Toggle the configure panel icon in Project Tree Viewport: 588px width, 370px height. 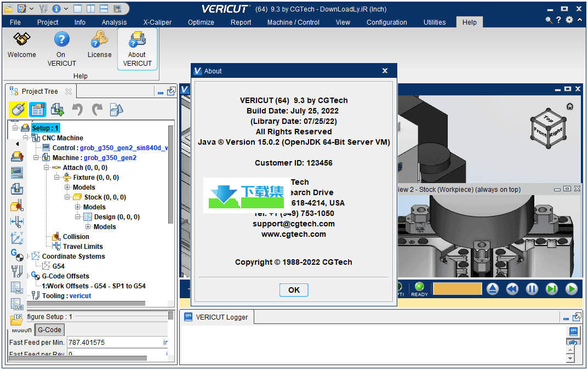click(x=37, y=110)
